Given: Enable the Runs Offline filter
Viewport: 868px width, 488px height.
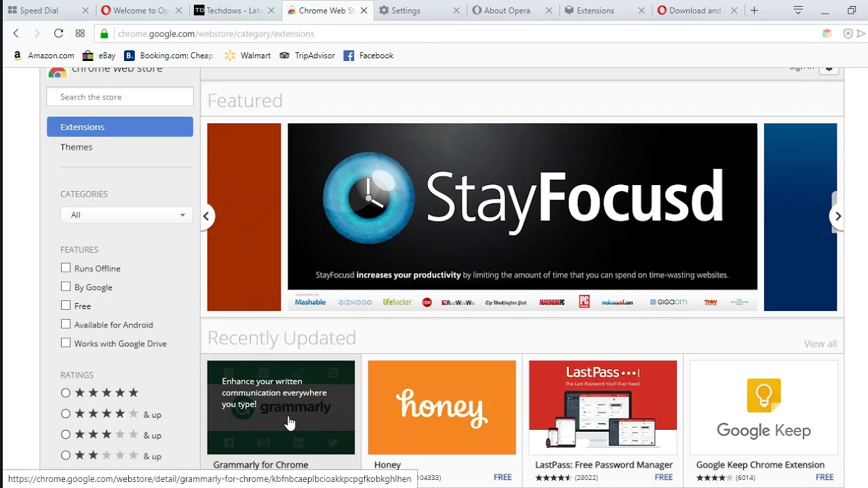Looking at the screenshot, I should [x=66, y=268].
